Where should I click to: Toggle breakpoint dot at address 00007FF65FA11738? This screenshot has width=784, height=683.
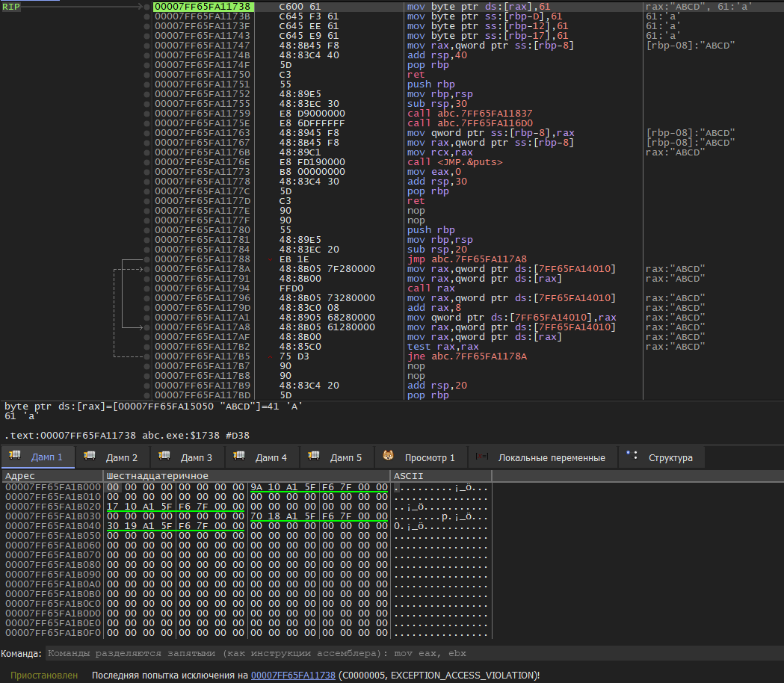click(146, 7)
